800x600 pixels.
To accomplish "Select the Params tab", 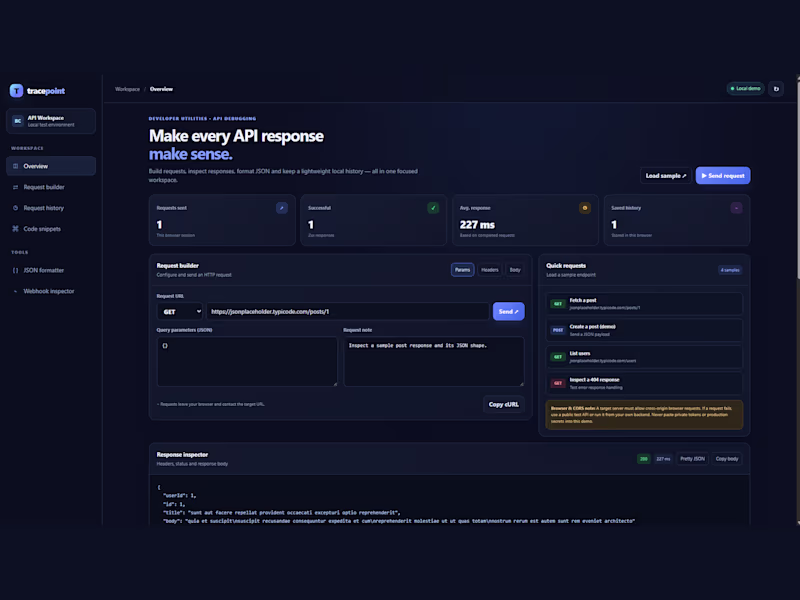I will (462, 270).
